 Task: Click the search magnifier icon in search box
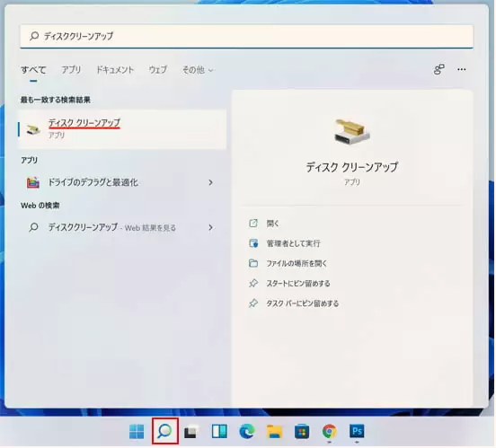[34, 36]
